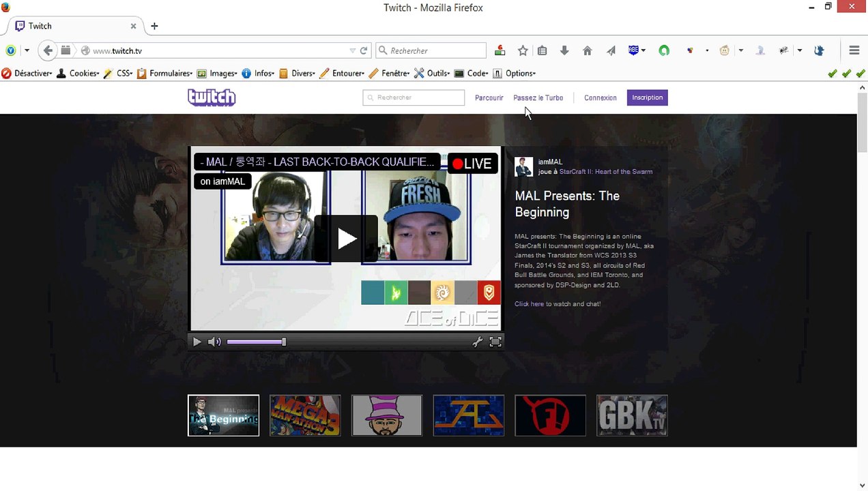
Task: Open the Outils developer menu
Action: pos(432,73)
